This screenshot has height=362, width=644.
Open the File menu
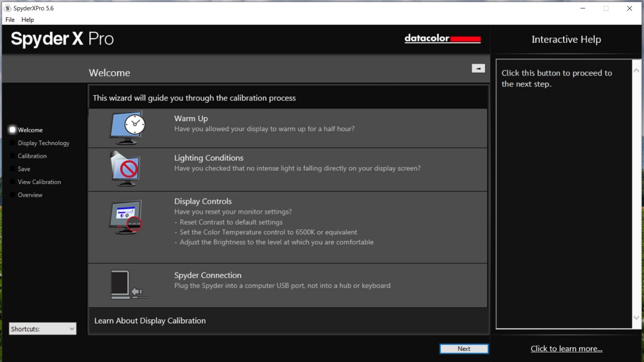coord(10,20)
